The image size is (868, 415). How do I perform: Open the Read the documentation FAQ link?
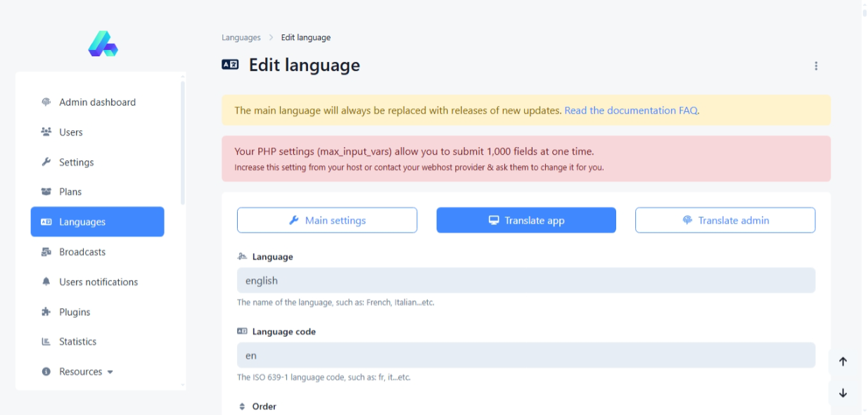631,110
